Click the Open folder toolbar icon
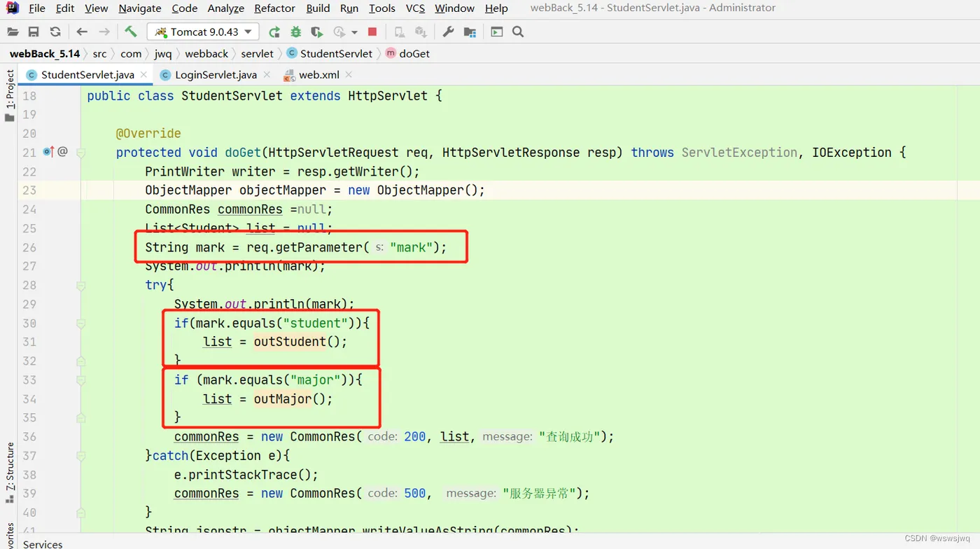 point(13,32)
